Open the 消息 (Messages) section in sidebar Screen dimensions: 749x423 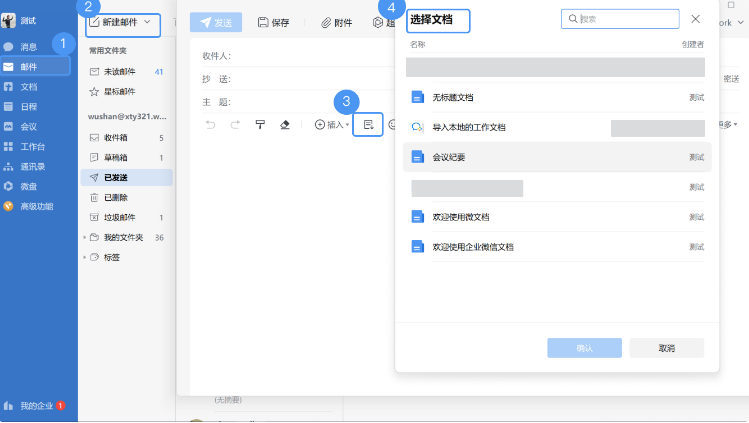click(x=28, y=46)
